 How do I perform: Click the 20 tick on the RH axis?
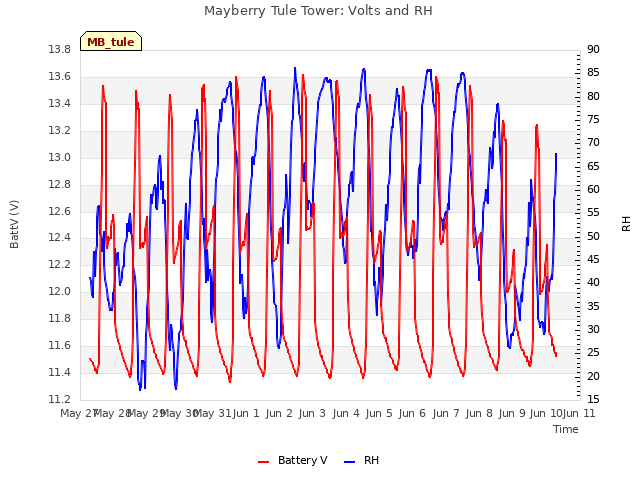(x=593, y=376)
